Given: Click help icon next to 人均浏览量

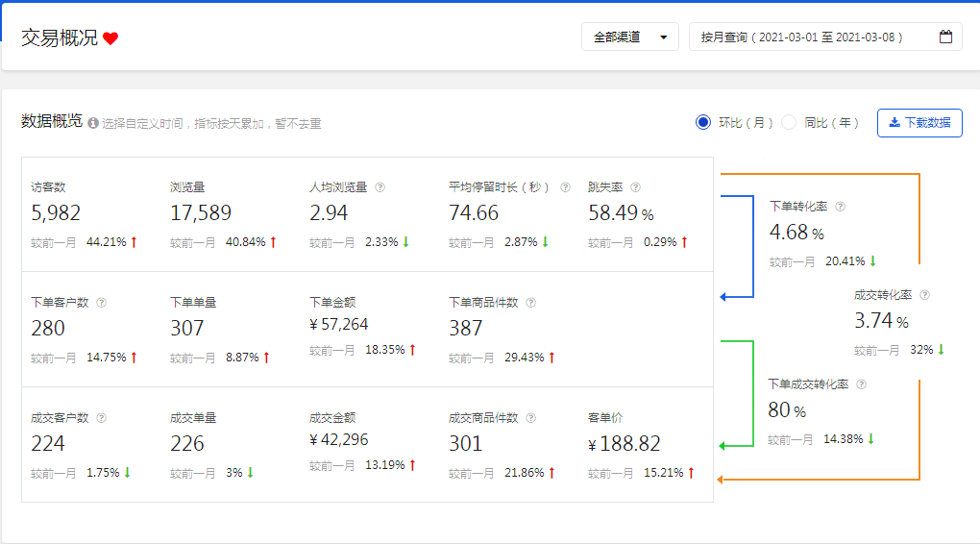Looking at the screenshot, I should 380,187.
